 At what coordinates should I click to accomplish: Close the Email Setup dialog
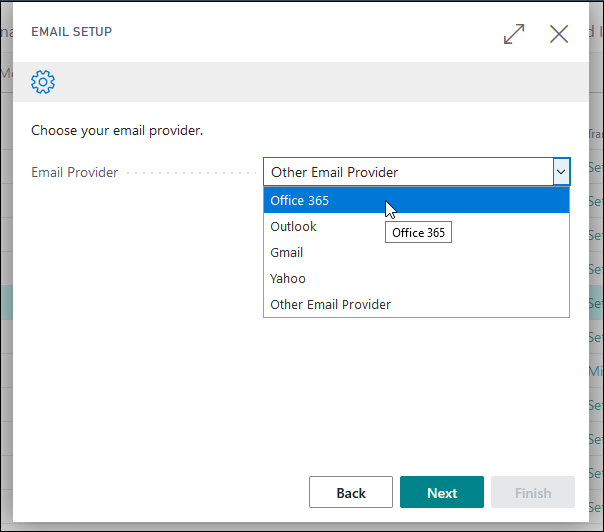pyautogui.click(x=559, y=34)
